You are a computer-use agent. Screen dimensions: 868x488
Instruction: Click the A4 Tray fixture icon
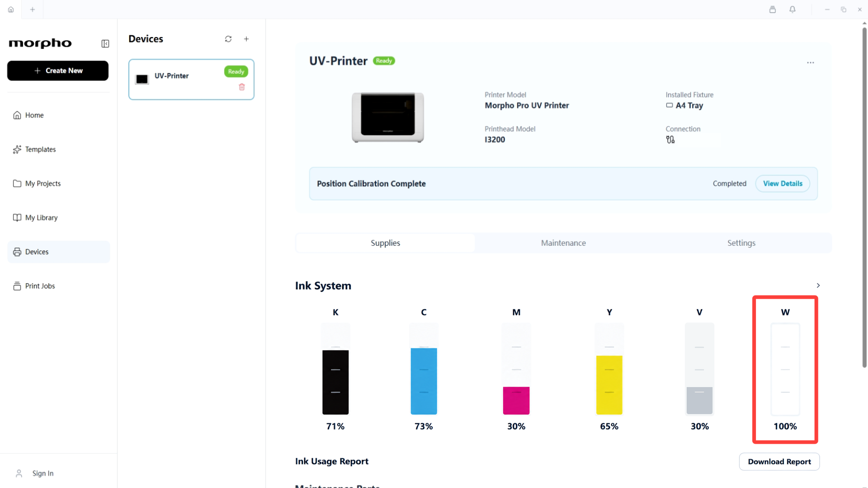[670, 105]
